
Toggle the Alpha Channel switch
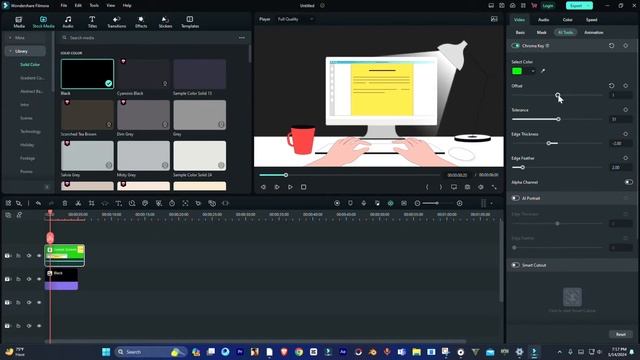(x=629, y=182)
